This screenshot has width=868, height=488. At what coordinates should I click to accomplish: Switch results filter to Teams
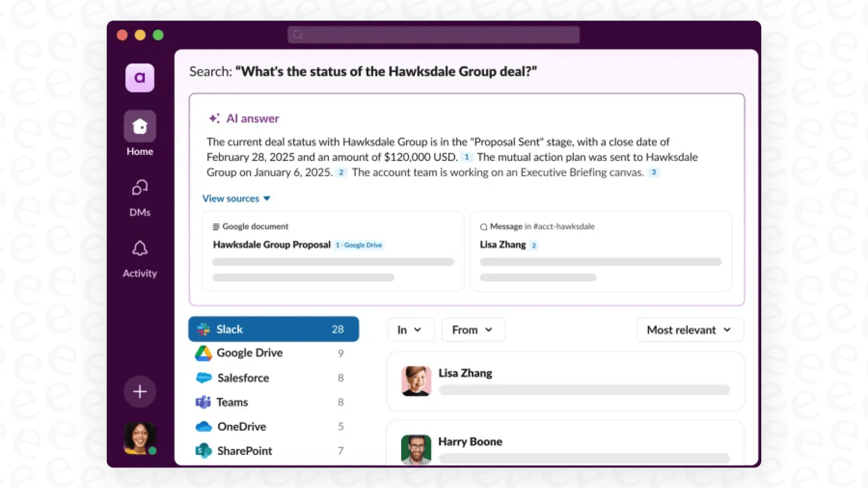pyautogui.click(x=232, y=402)
